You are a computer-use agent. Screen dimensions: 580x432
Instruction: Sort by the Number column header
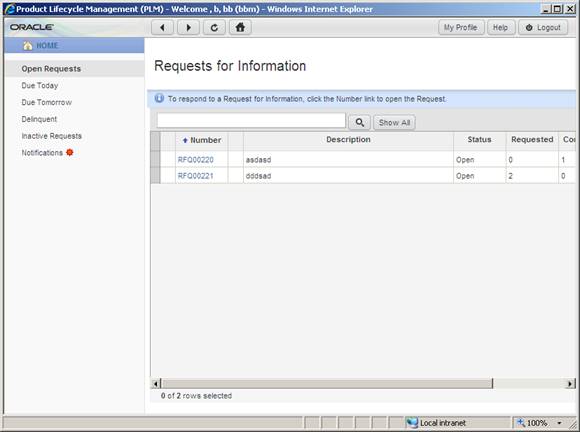(x=202, y=140)
